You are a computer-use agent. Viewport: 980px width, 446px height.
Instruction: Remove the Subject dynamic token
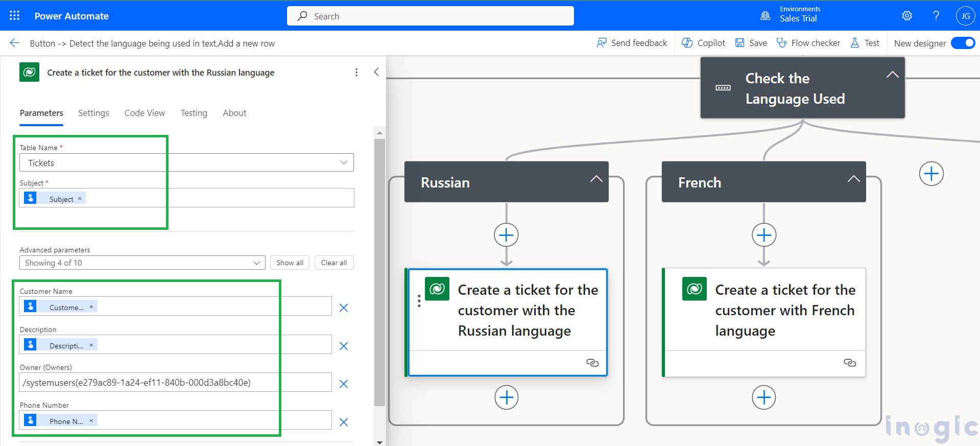(80, 199)
